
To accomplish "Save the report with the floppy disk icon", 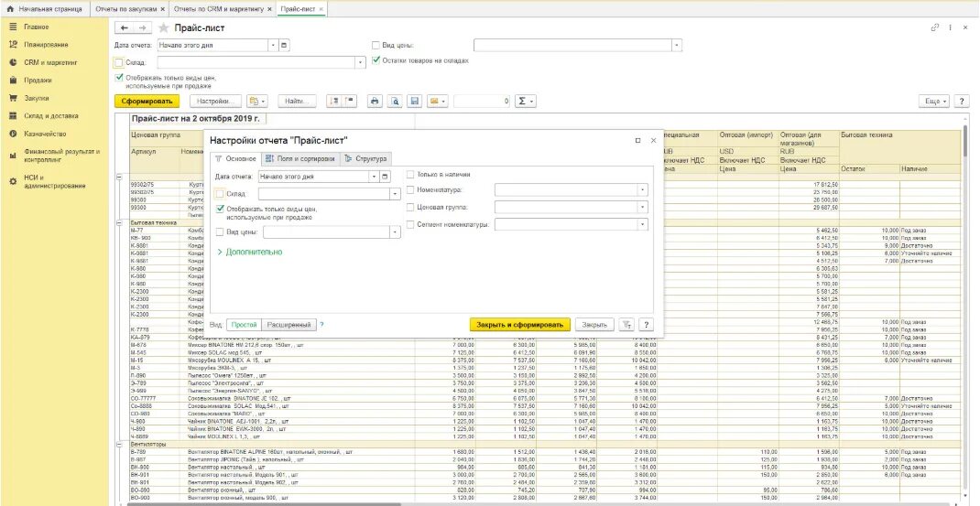I will point(414,102).
